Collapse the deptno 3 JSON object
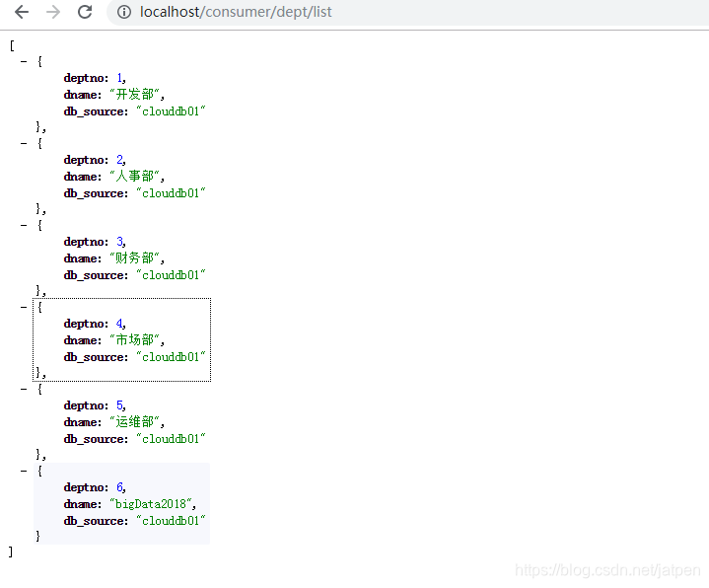Image resolution: width=709 pixels, height=588 pixels. point(24,225)
